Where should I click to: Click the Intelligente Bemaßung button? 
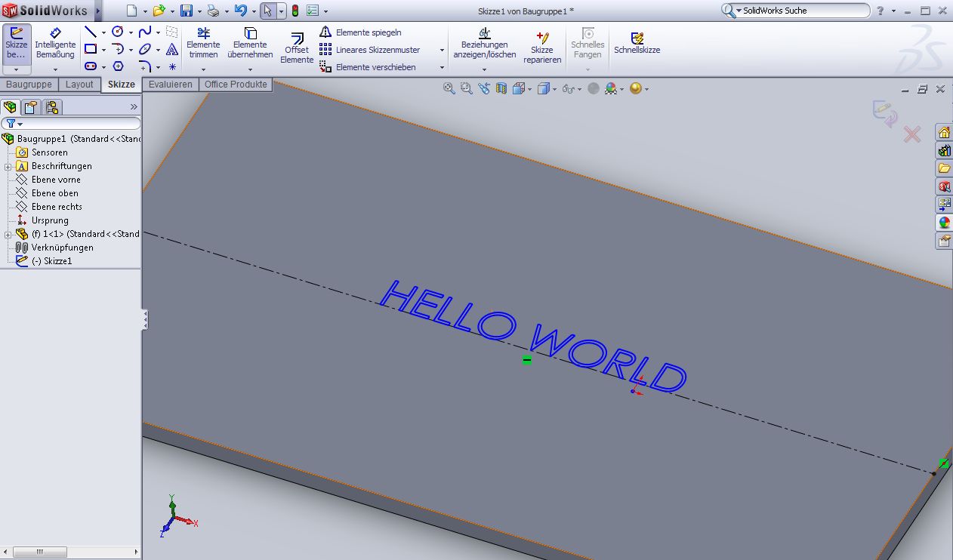click(x=55, y=44)
